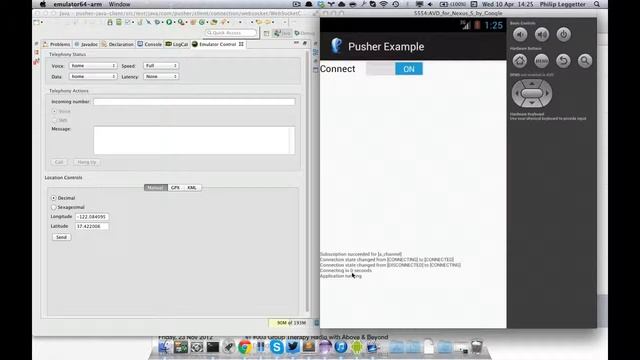
Task: Click the Wi-Fi icon in menu bar
Action: pos(384,4)
